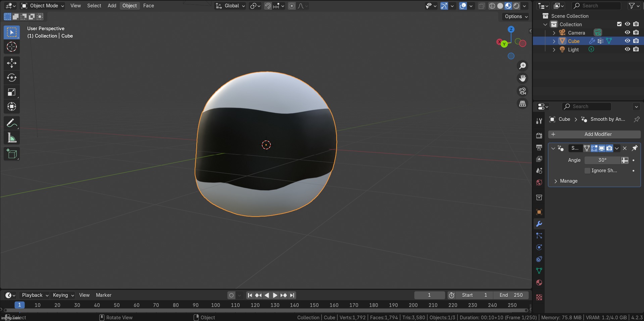The width and height of the screenshot is (644, 321).
Task: Hide the Camera in viewport
Action: (x=627, y=33)
